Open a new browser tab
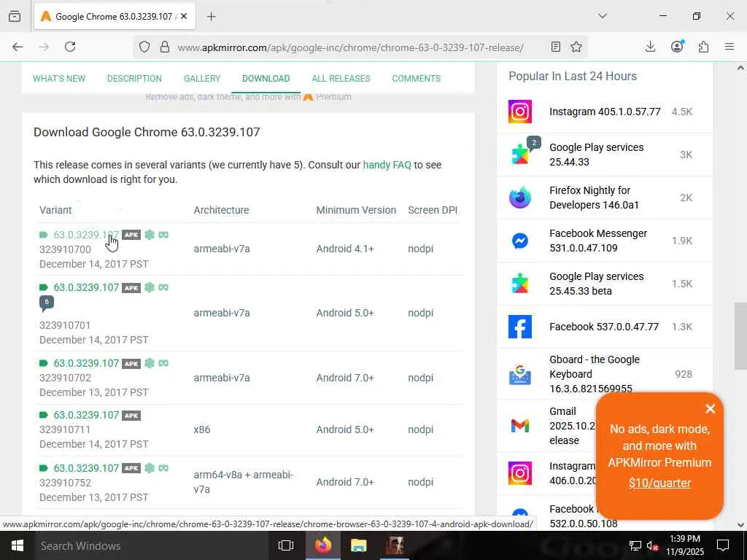747x560 pixels. coord(212,17)
